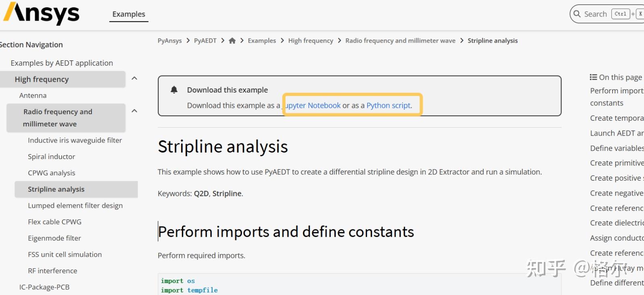
Task: Open the Examples tab in header
Action: (129, 14)
